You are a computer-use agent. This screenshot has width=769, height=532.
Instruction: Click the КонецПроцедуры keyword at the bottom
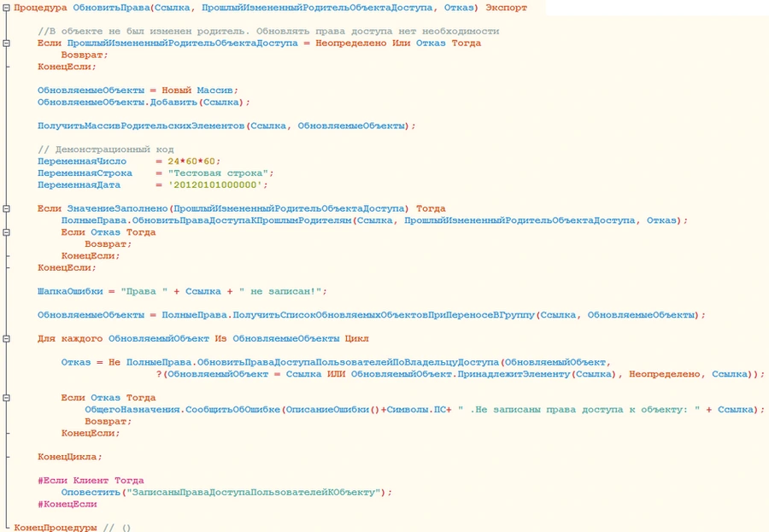[56, 528]
